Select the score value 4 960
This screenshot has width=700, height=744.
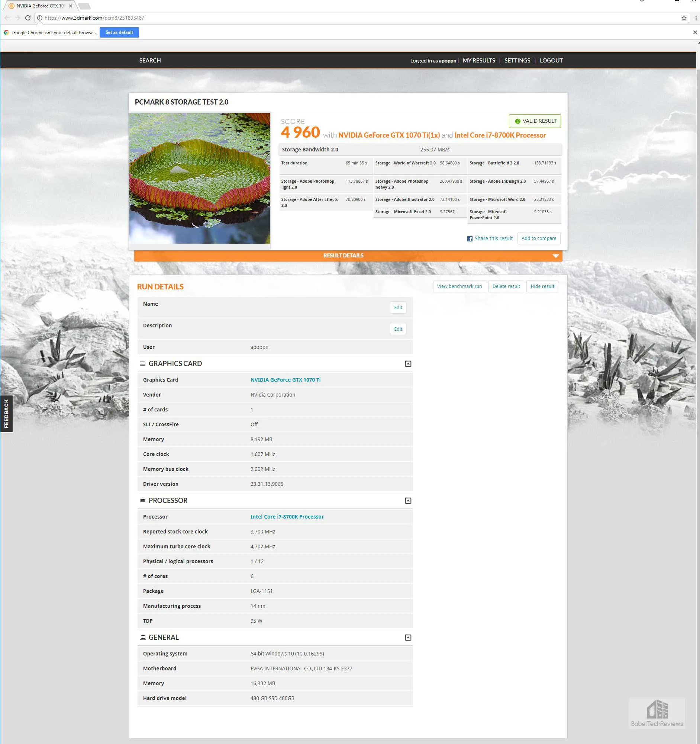pyautogui.click(x=300, y=132)
